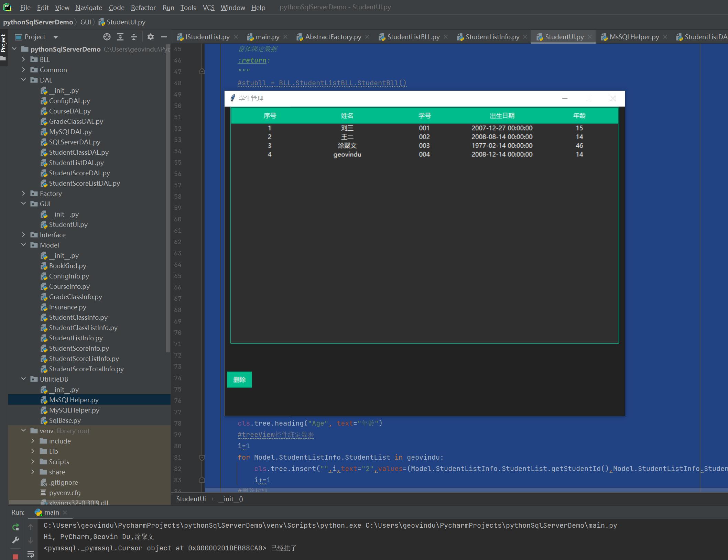Hide the Project panel with minus icon
This screenshot has width=728, height=560.
[164, 37]
